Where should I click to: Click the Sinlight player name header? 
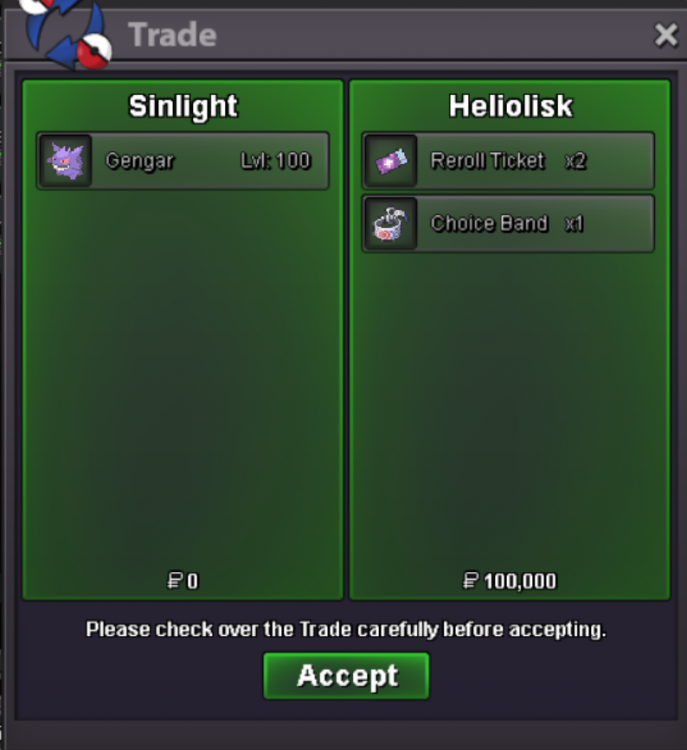coord(183,106)
